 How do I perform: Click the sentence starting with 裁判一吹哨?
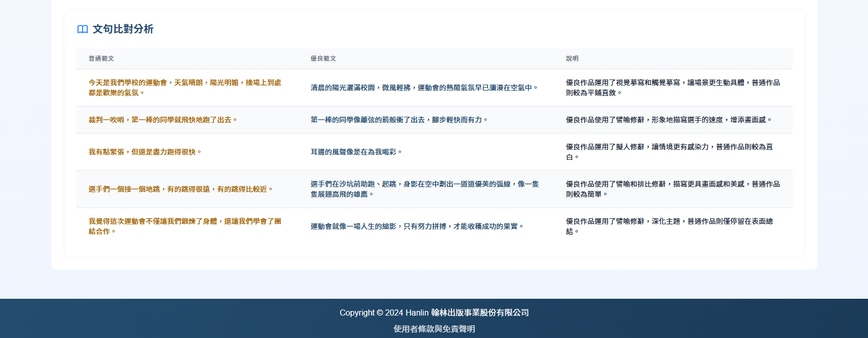(163, 120)
